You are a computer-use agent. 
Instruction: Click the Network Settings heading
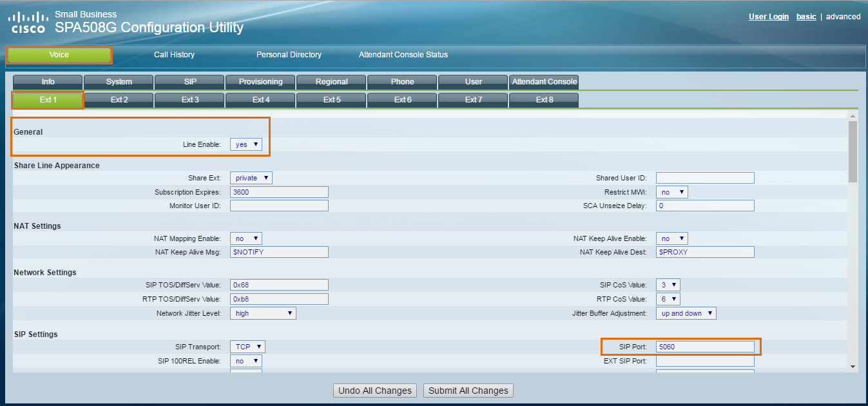(x=45, y=273)
